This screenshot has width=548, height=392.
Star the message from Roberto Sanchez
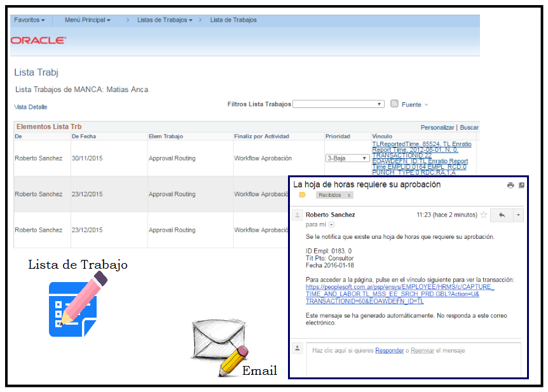483,215
